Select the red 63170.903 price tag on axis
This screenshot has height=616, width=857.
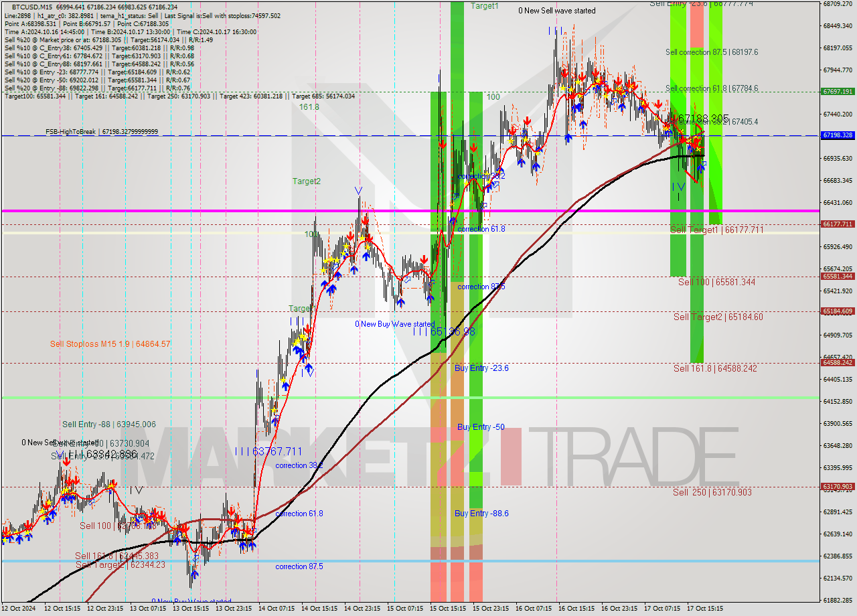[838, 487]
